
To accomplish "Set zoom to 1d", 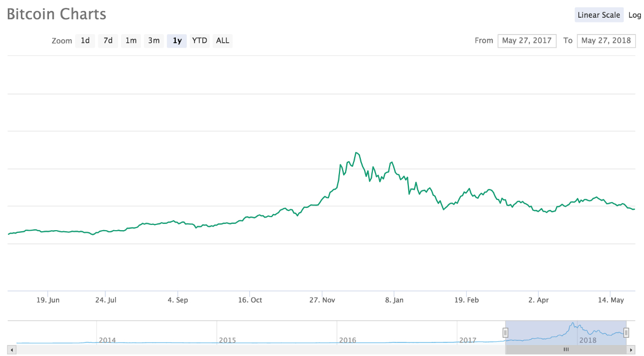I will click(85, 41).
